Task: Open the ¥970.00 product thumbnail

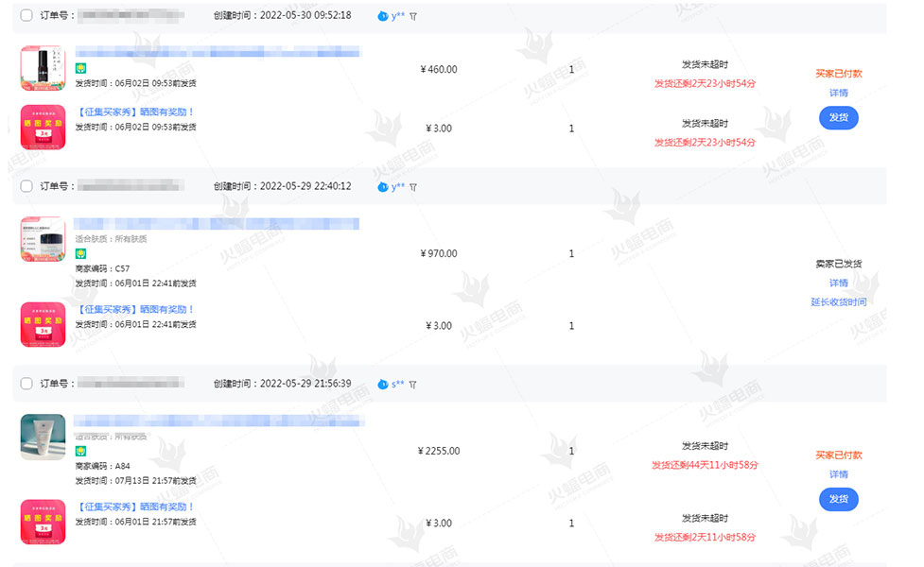Action: pos(43,239)
